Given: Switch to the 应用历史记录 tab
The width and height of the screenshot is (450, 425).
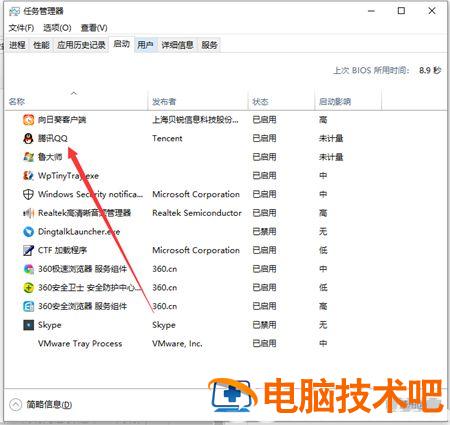Looking at the screenshot, I should pyautogui.click(x=81, y=45).
